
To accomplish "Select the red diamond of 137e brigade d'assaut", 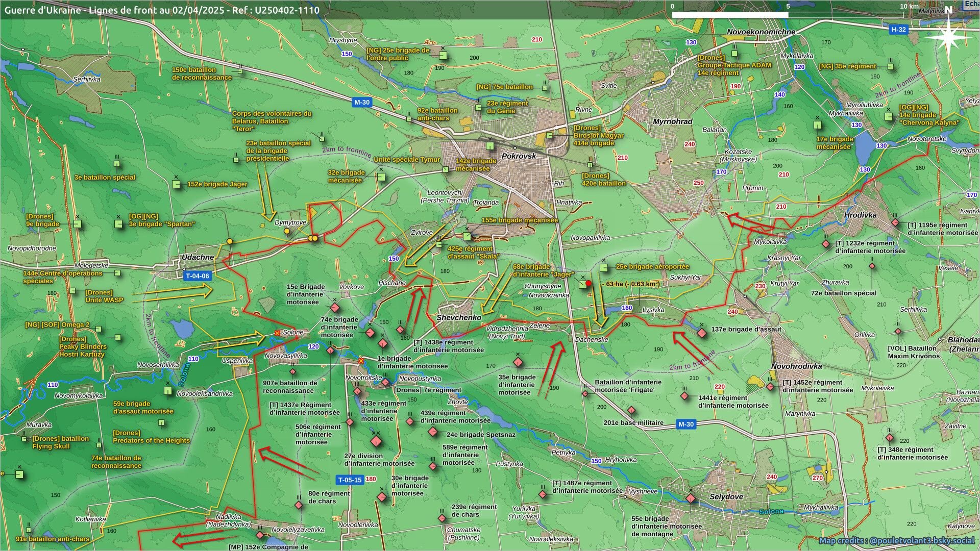I will coord(702,333).
